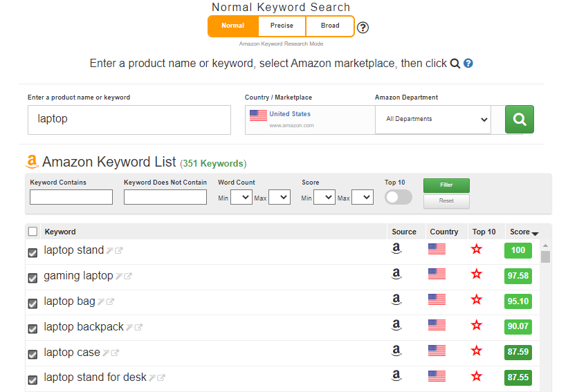Click the keyword list scrollbar up arrow
This screenshot has width=568, height=392.
(x=545, y=245)
